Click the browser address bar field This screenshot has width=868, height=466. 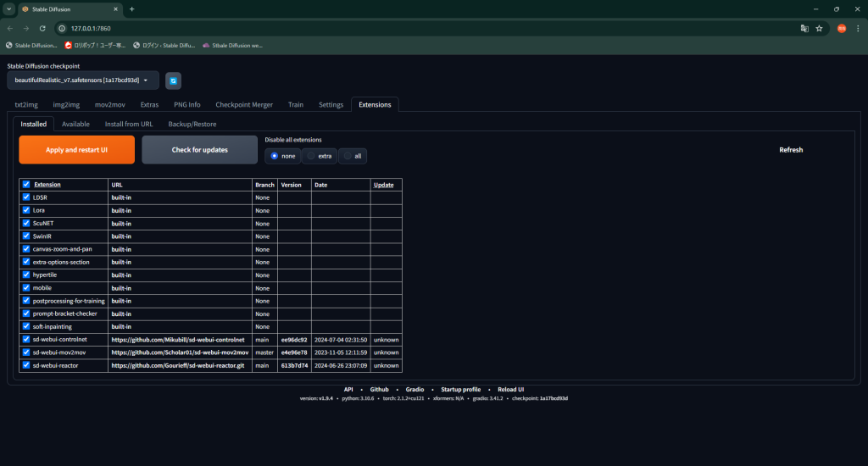[x=424, y=28]
